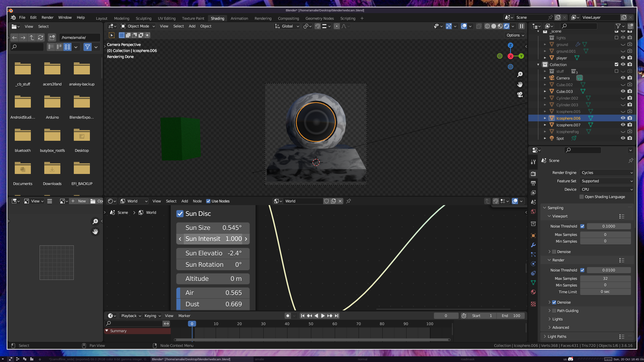644x362 pixels.
Task: Click the Air density slider field
Action: (213, 293)
